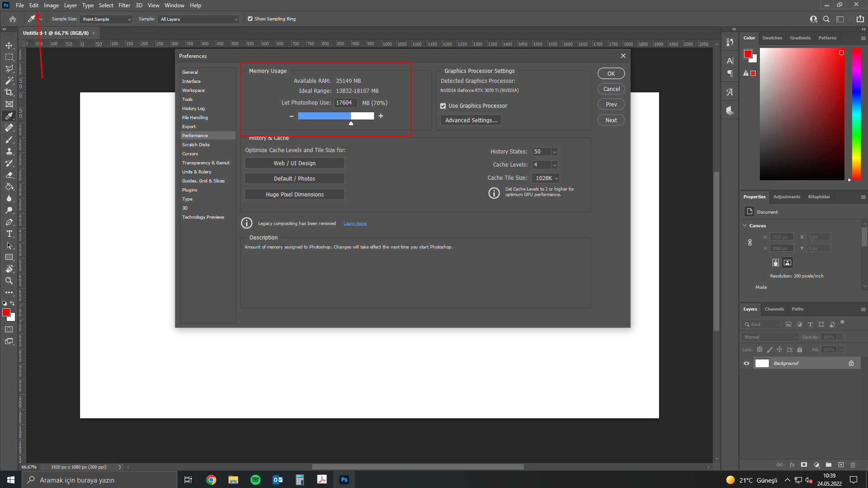Select the Frame tool
The width and height of the screenshot is (868, 488).
pyautogui.click(x=9, y=104)
